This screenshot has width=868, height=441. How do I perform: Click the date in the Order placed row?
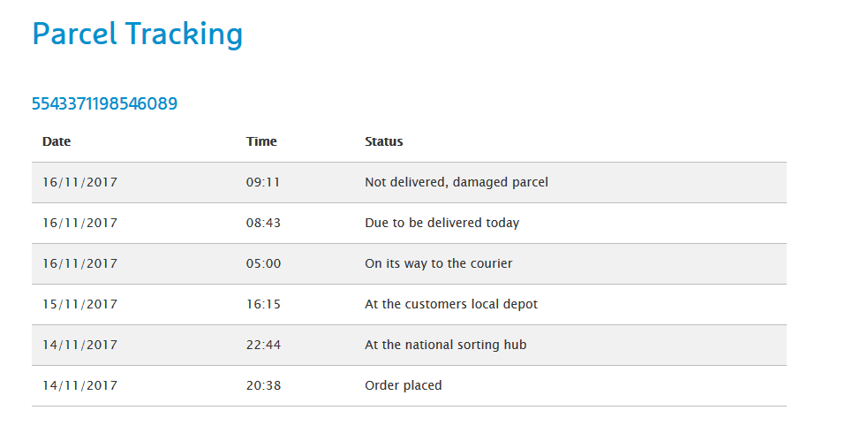tap(79, 386)
